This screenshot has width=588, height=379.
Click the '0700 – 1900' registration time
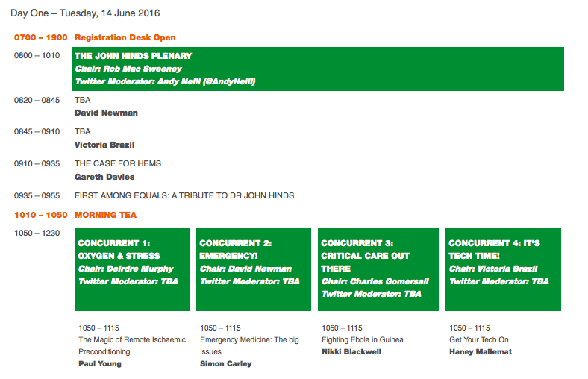41,37
